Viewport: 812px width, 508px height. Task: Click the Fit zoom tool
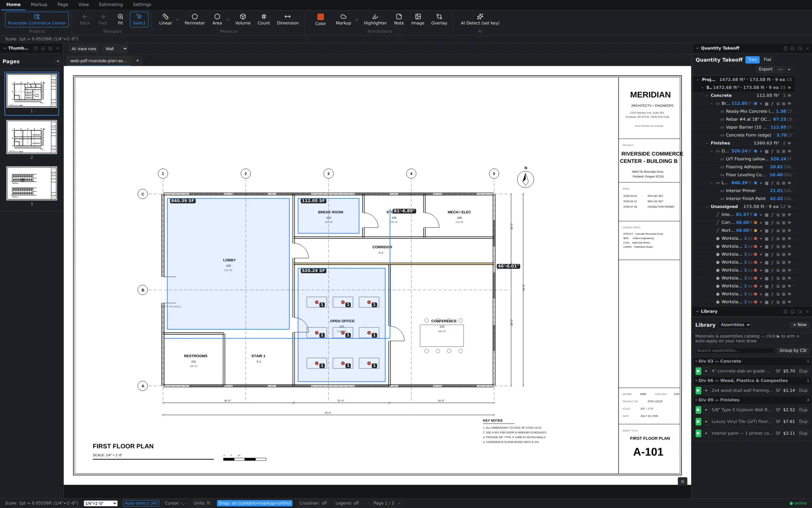(120, 19)
